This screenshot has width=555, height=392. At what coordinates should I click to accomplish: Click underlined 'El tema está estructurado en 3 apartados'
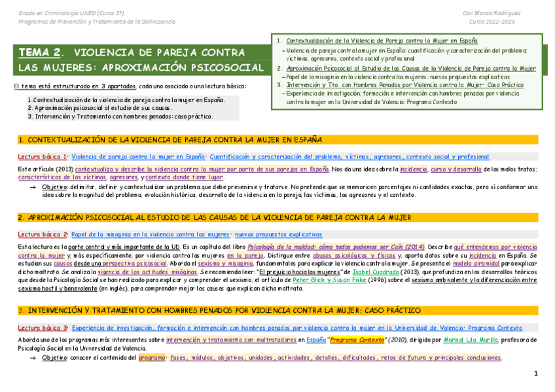point(75,86)
